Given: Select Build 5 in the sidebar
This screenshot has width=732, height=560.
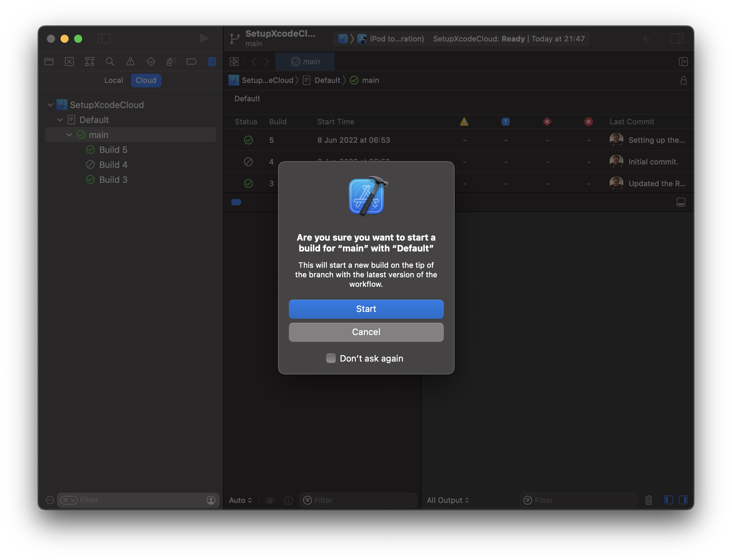Looking at the screenshot, I should click(x=114, y=149).
